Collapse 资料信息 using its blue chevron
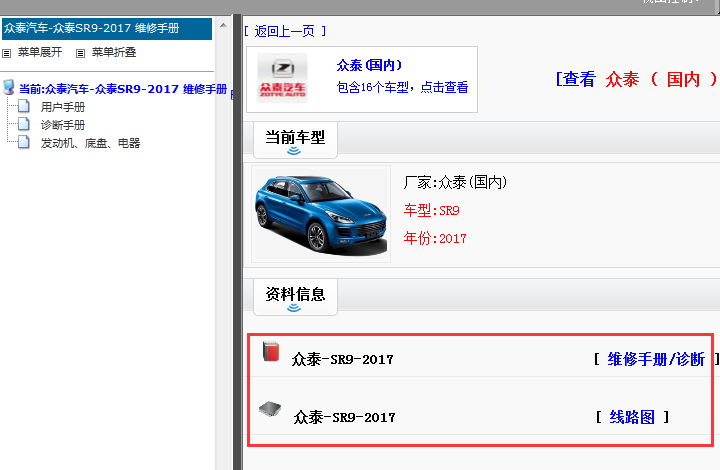720x470 pixels. click(294, 308)
